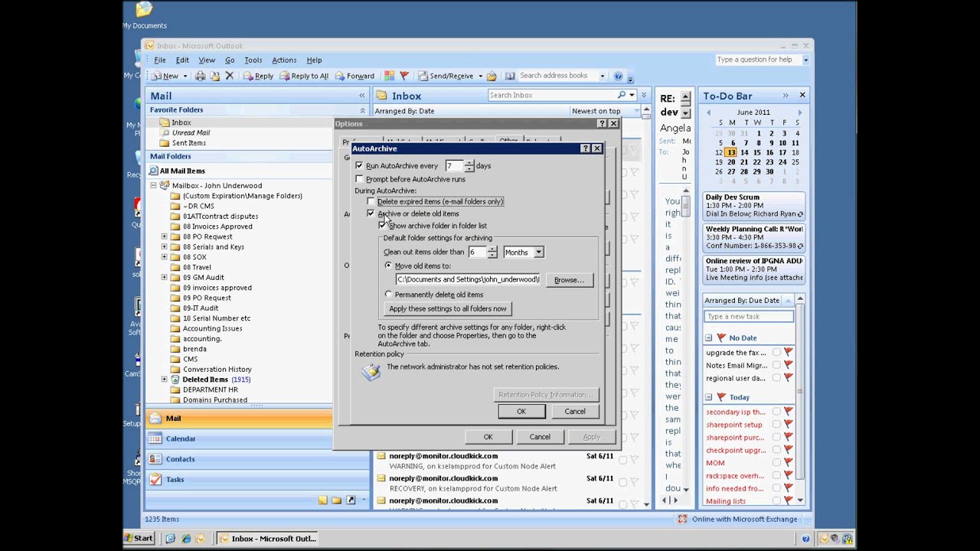The image size is (980, 551).
Task: Toggle Show archive folder in folder list
Action: [x=382, y=226]
